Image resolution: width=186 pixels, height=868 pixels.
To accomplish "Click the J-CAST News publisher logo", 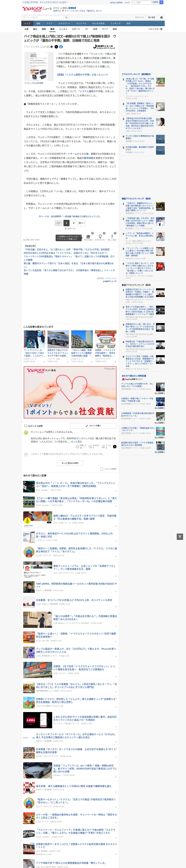I will point(104,47).
